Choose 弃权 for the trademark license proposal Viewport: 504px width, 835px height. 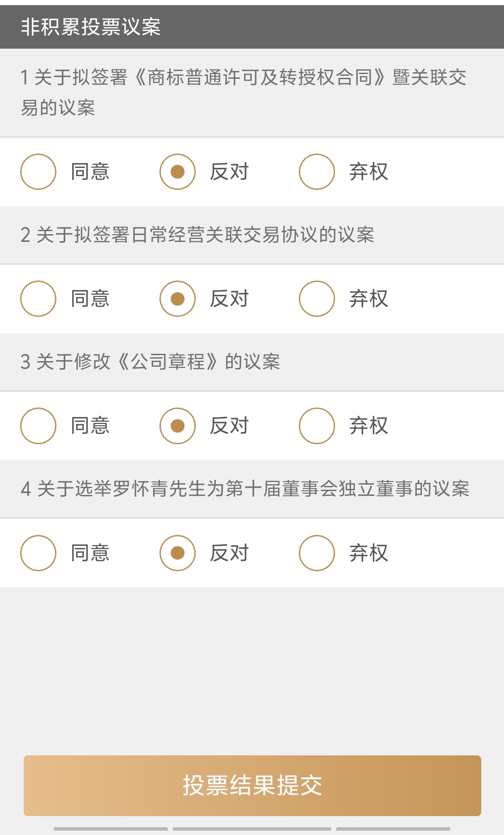tap(317, 172)
